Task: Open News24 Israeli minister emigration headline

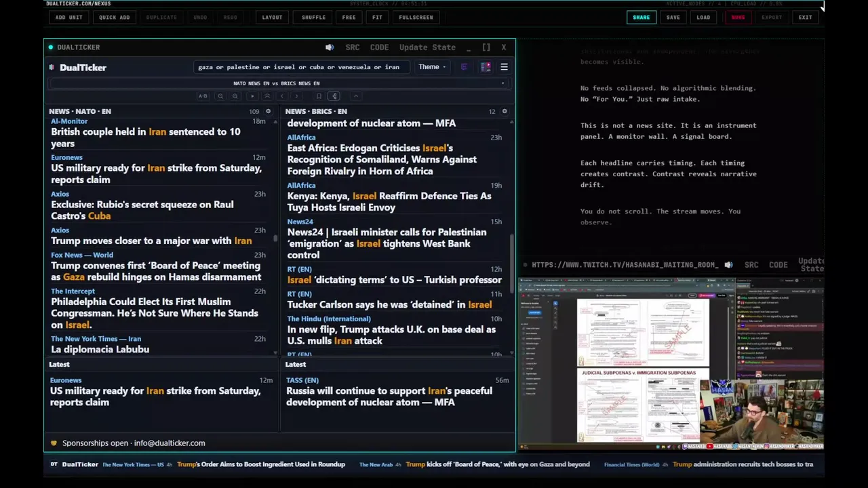Action: pyautogui.click(x=387, y=243)
